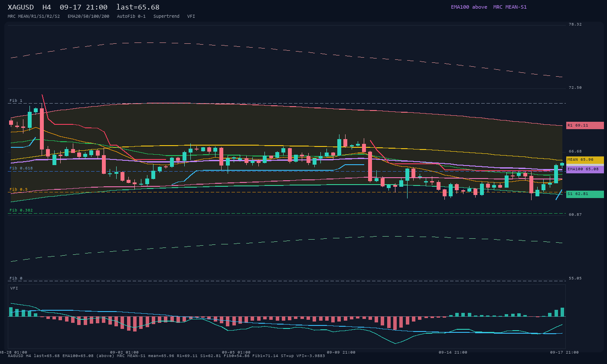
Task: Click the 66.68 price axis label
Action: click(x=575, y=151)
